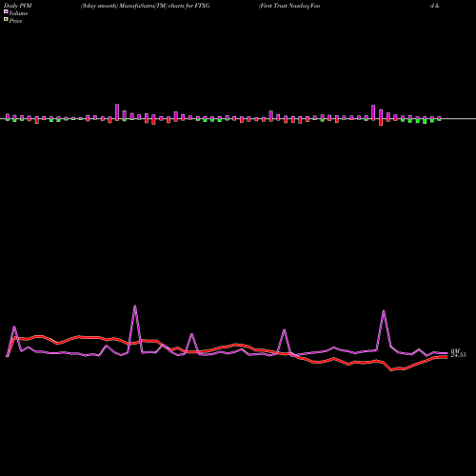Image resolution: width=476 pixels, height=476 pixels.
Task: Click the Price legend color swatch
Action: [x=6, y=20]
